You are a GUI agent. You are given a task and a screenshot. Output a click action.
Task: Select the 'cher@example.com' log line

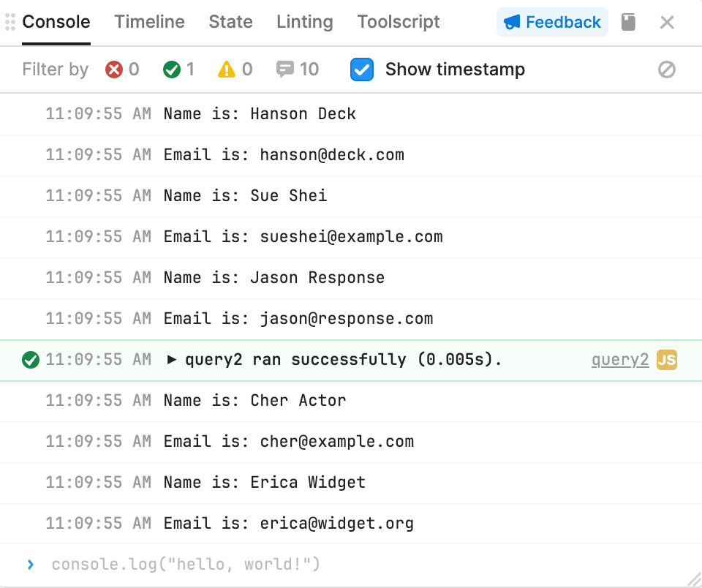351,442
